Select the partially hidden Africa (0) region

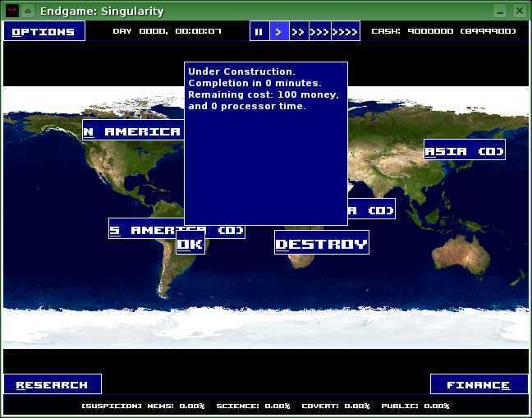(x=372, y=209)
